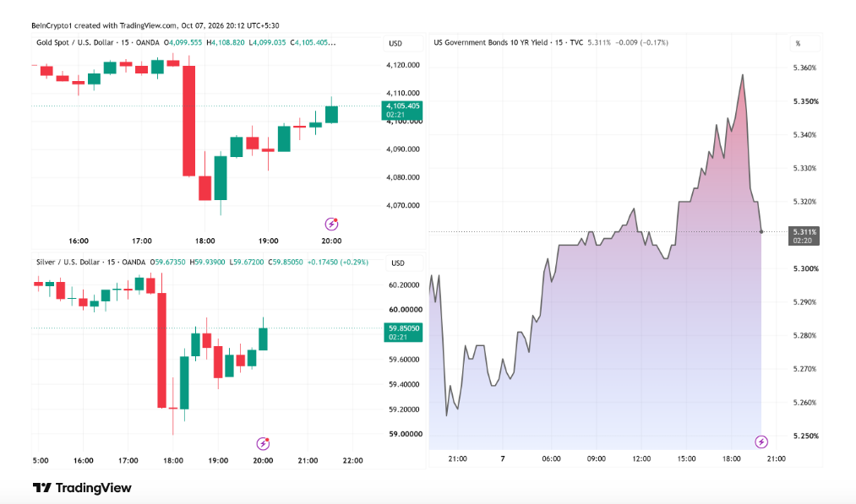Click the 5.250% level on the bond yield axis

click(x=805, y=436)
